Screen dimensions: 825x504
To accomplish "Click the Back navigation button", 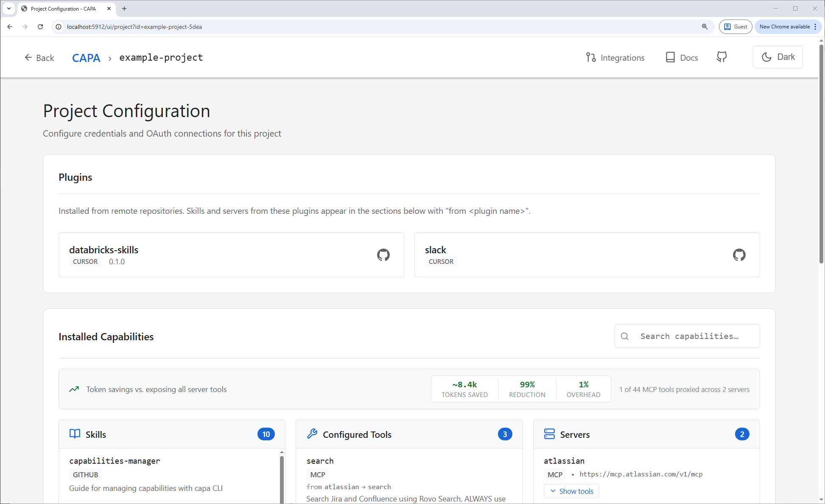I will pos(39,57).
